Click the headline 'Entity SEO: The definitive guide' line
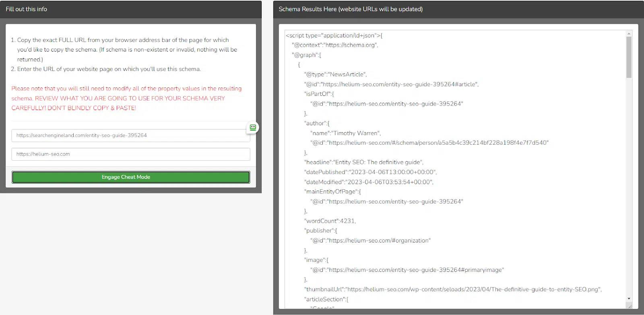 (x=364, y=162)
